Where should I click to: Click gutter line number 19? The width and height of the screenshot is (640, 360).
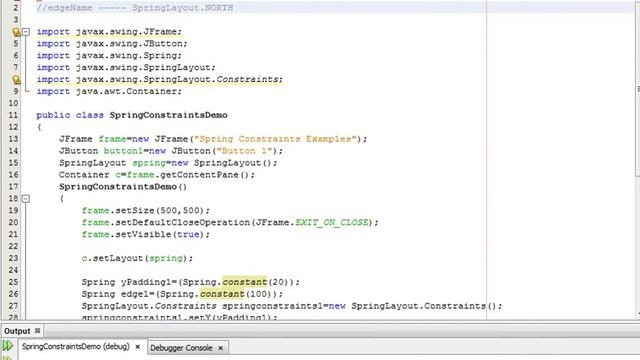pos(13,211)
